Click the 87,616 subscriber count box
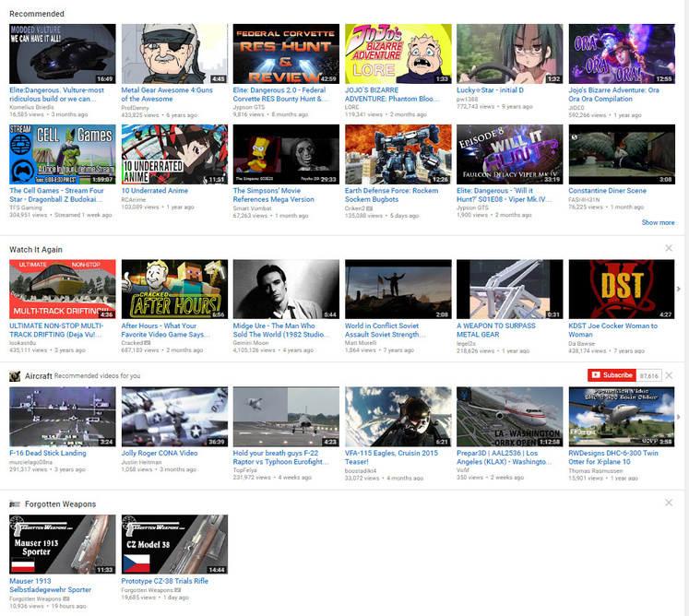 click(648, 375)
